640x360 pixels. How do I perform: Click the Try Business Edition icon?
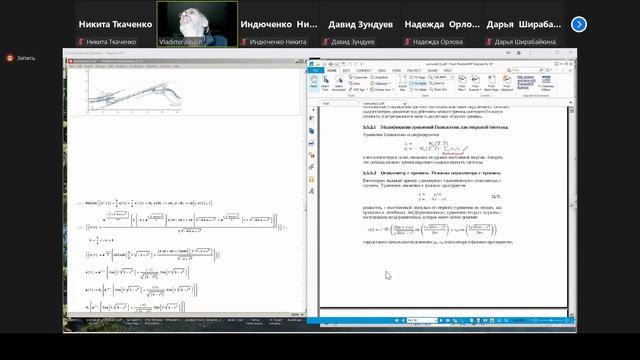pos(546,83)
